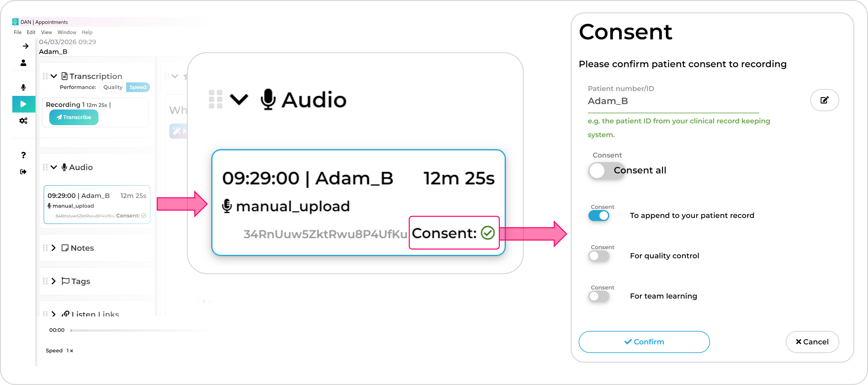Enable the Consent all toggle
868x385 pixels.
pos(606,171)
